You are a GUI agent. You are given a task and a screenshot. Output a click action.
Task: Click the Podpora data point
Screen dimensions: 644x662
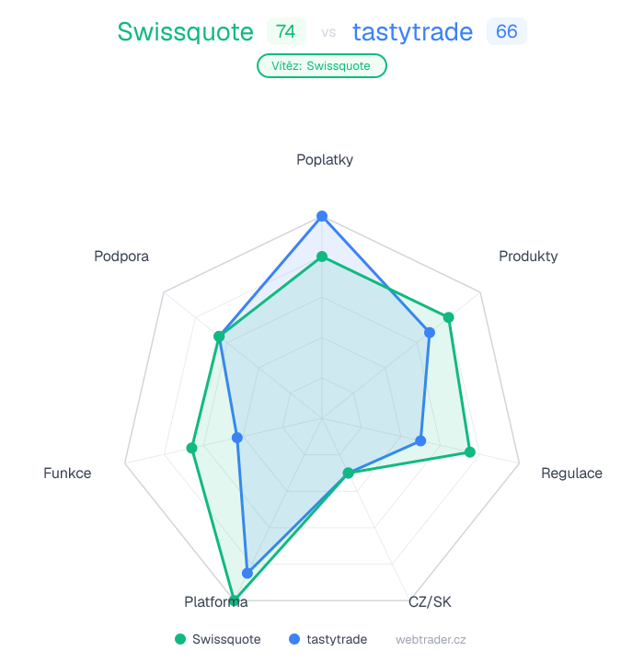coord(219,337)
